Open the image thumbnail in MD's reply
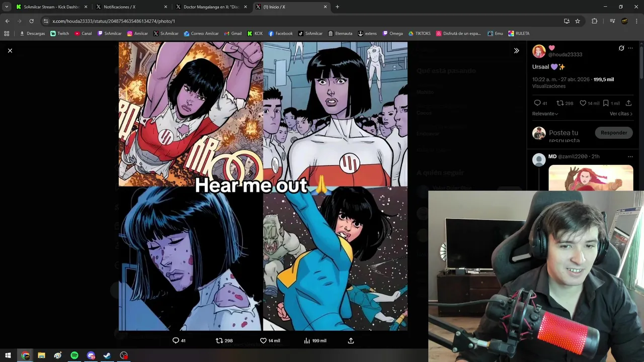The height and width of the screenshot is (362, 644). click(591, 177)
